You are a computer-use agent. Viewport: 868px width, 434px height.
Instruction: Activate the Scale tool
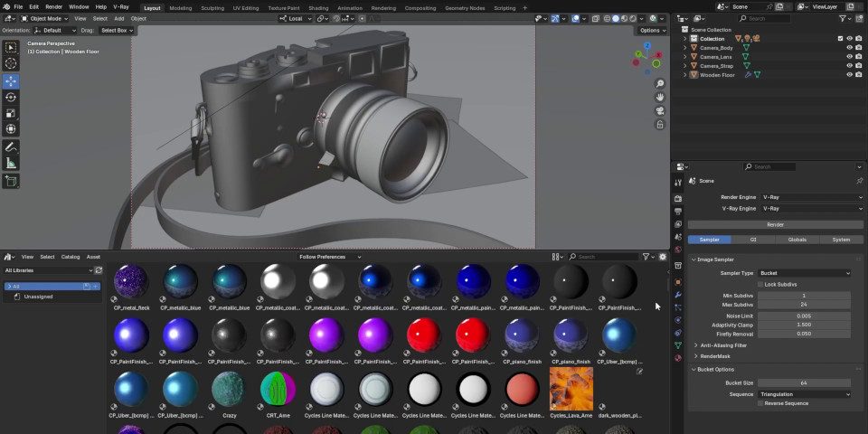(x=11, y=114)
